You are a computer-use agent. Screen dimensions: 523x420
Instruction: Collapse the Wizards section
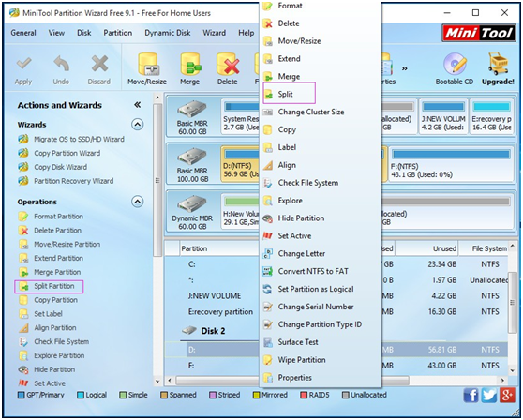pyautogui.click(x=138, y=125)
